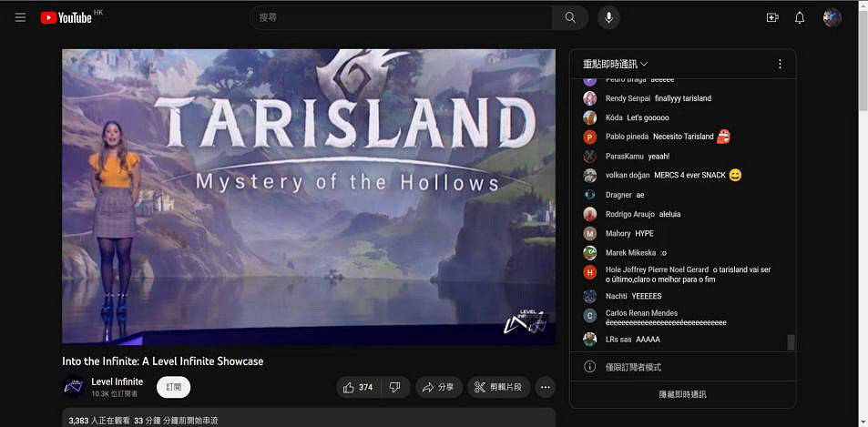Image resolution: width=868 pixels, height=427 pixels.
Task: Open the notifications bell
Action: [x=800, y=17]
